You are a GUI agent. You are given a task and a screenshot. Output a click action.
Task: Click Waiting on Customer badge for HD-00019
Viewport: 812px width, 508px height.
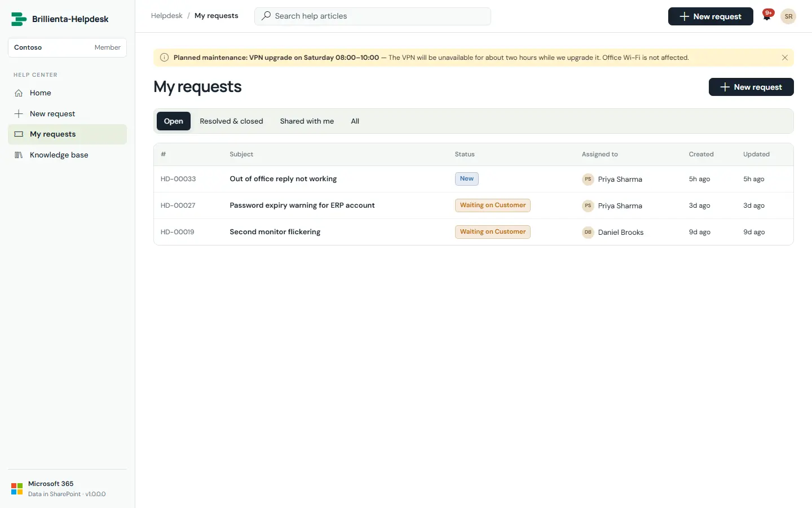click(x=493, y=232)
